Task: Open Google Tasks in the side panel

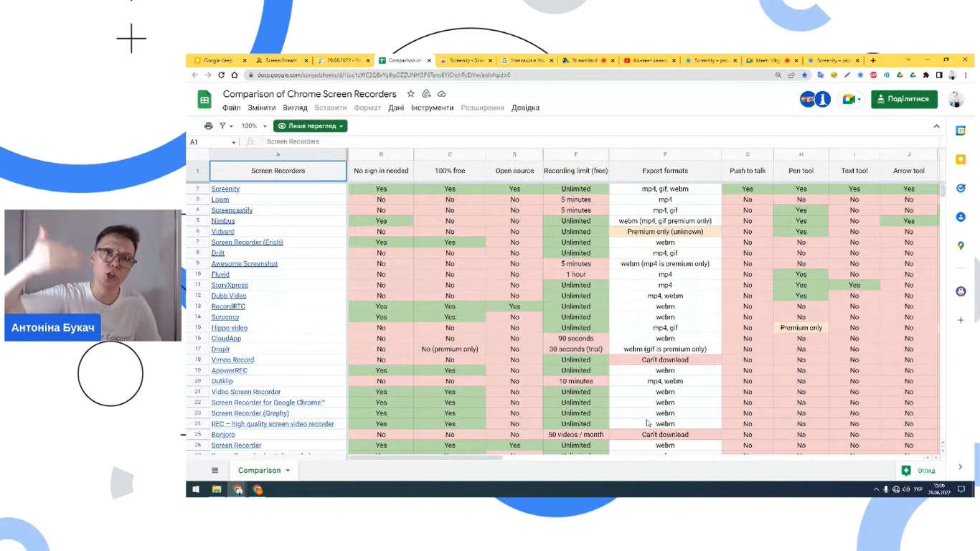Action: pyautogui.click(x=961, y=188)
